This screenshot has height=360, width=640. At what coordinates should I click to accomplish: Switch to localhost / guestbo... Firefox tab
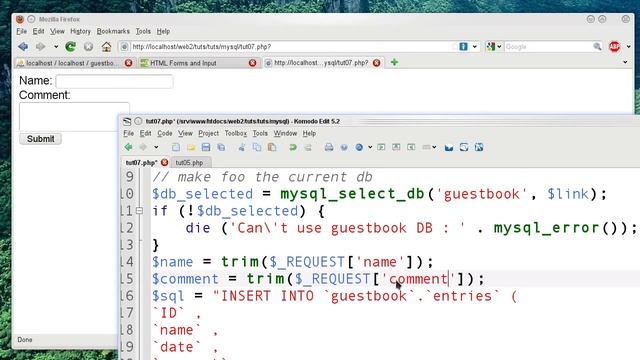click(71, 63)
